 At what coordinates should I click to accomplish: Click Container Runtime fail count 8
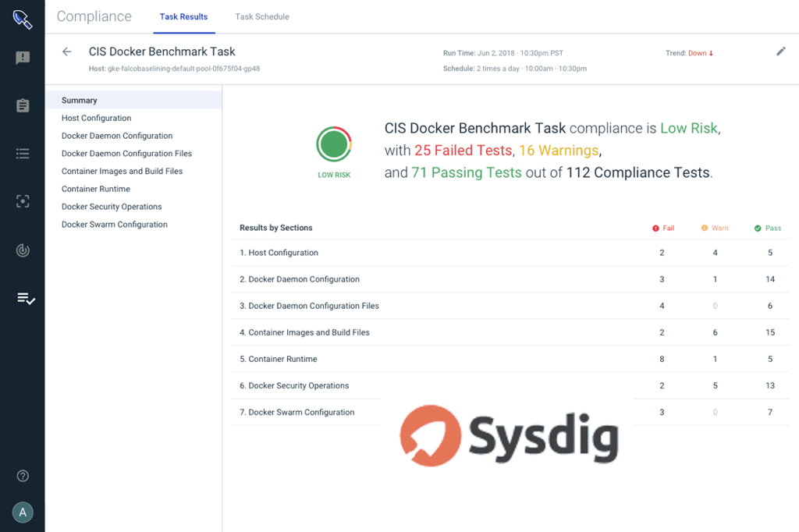tap(662, 360)
